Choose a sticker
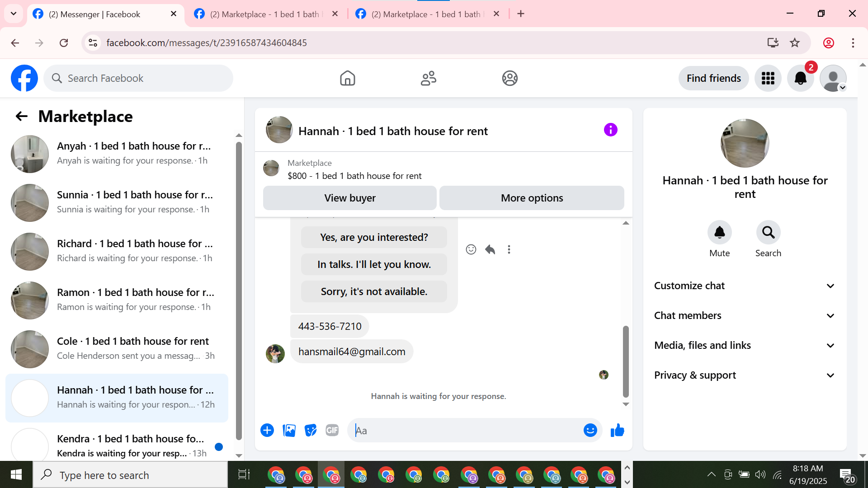 [311, 430]
